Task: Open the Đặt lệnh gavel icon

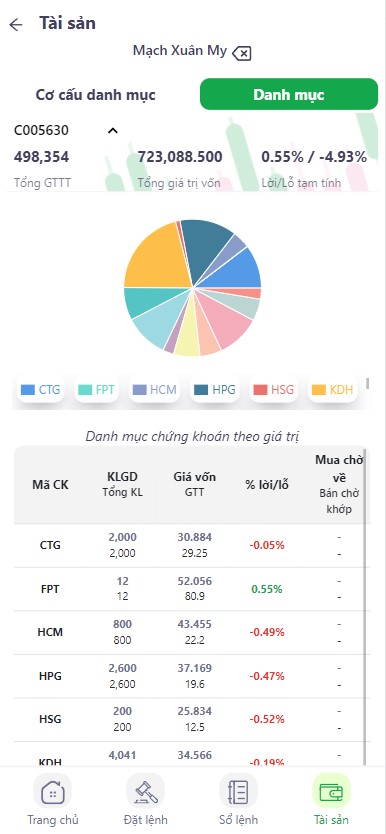Action: click(145, 790)
